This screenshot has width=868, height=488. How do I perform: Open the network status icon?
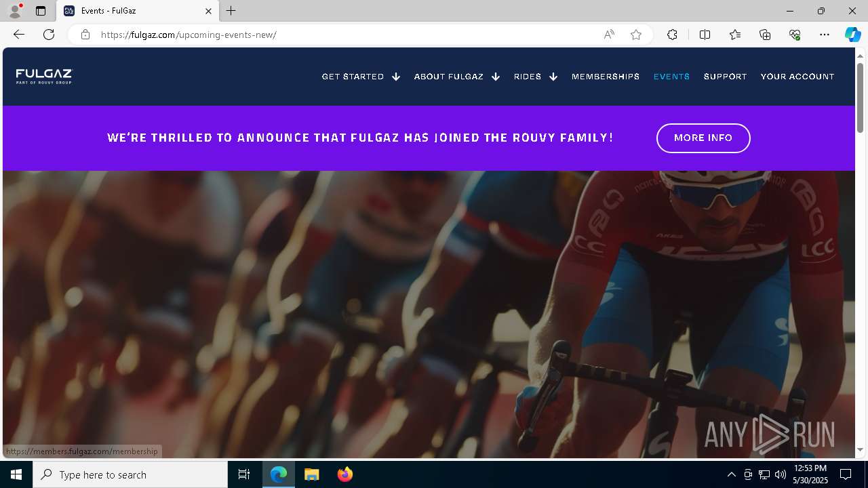[x=764, y=474]
